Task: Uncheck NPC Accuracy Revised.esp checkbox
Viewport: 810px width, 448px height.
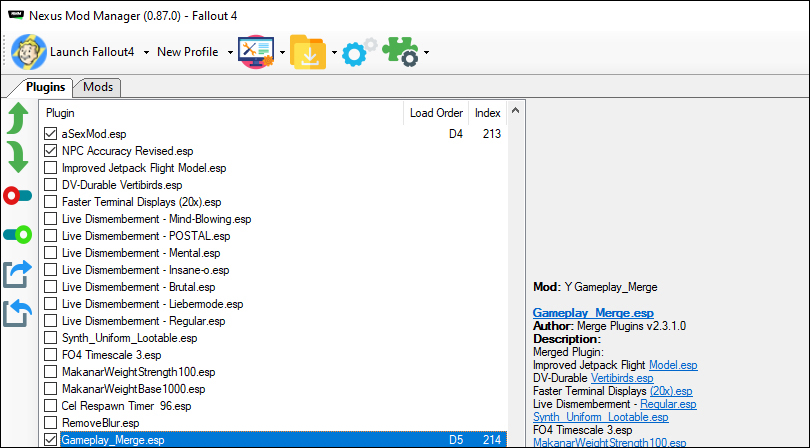Action: click(x=50, y=151)
